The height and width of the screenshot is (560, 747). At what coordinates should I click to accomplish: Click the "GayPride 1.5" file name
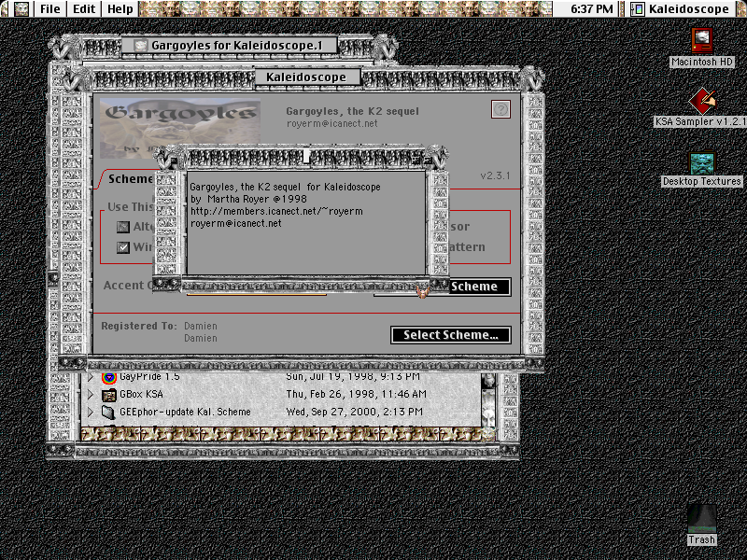click(149, 377)
